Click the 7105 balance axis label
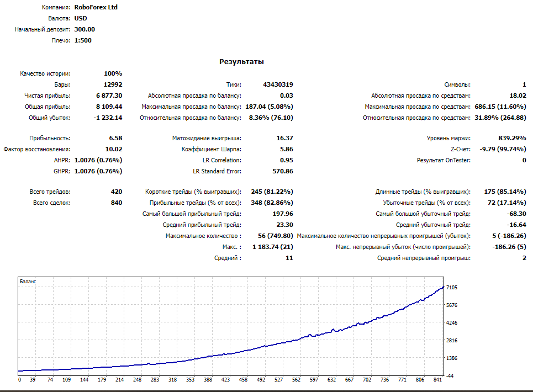The width and height of the screenshot is (533, 392). click(452, 288)
